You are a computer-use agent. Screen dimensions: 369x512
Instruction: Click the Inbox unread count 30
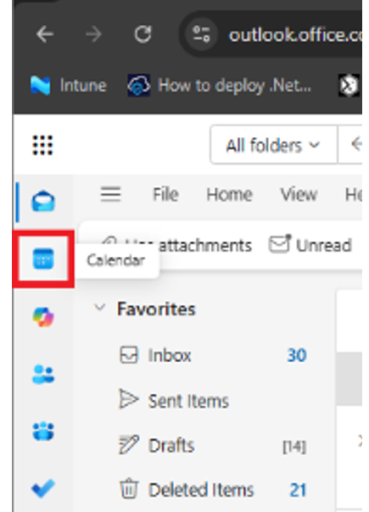point(297,355)
